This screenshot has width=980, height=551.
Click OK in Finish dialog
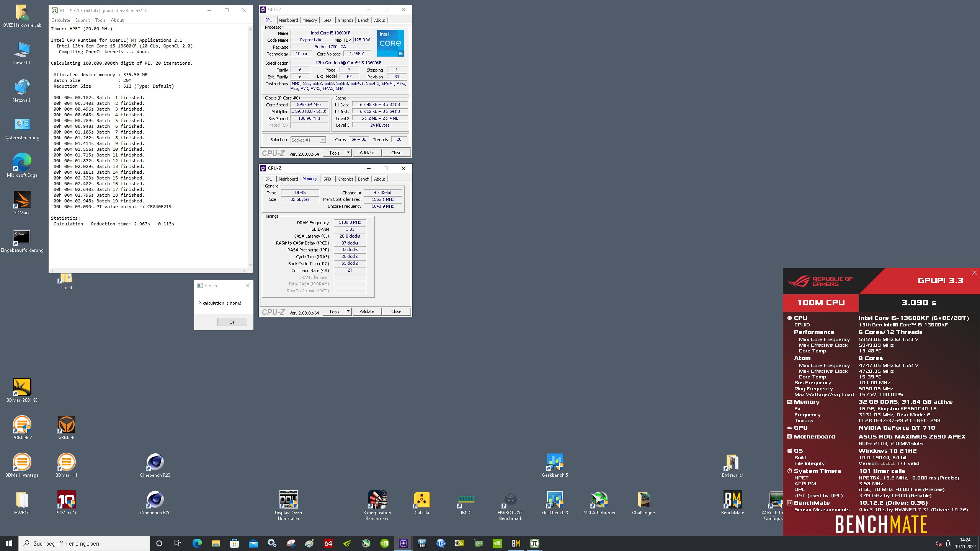(x=232, y=322)
